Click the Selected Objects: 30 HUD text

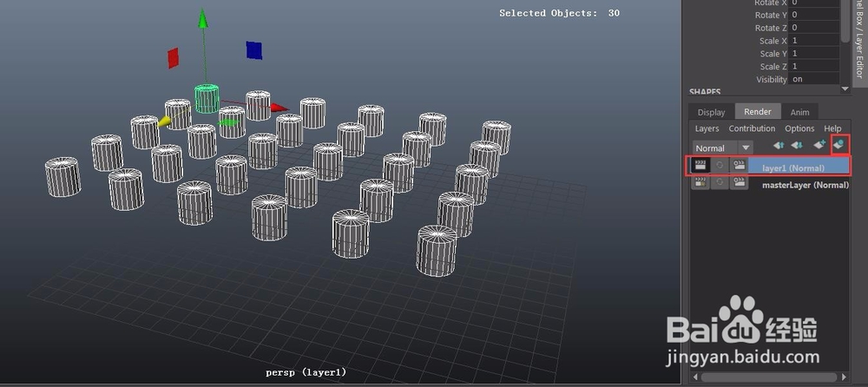[559, 13]
